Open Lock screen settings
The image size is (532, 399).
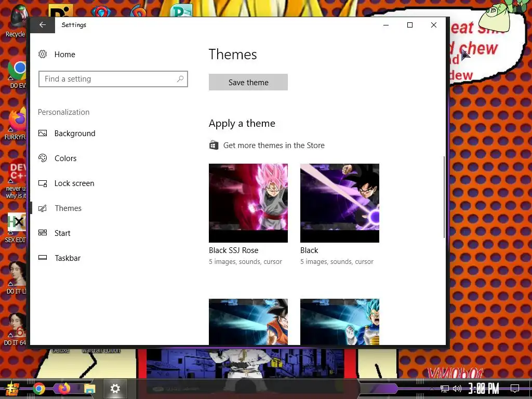[74, 183]
